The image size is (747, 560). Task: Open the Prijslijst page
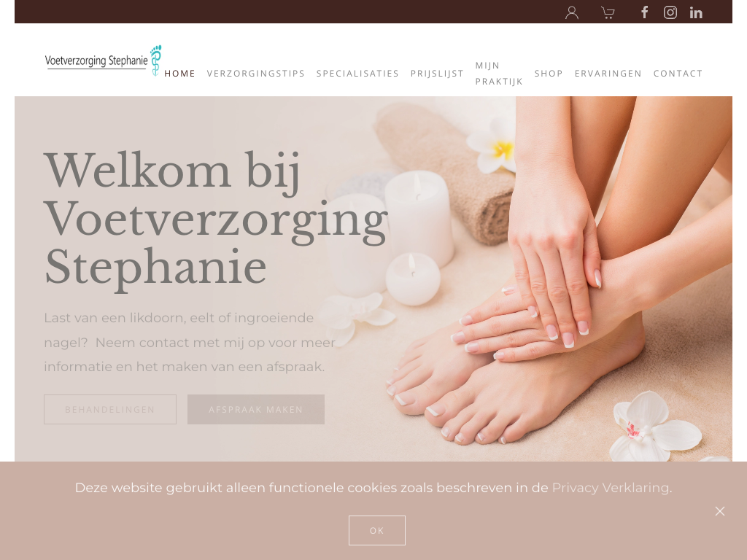(438, 74)
